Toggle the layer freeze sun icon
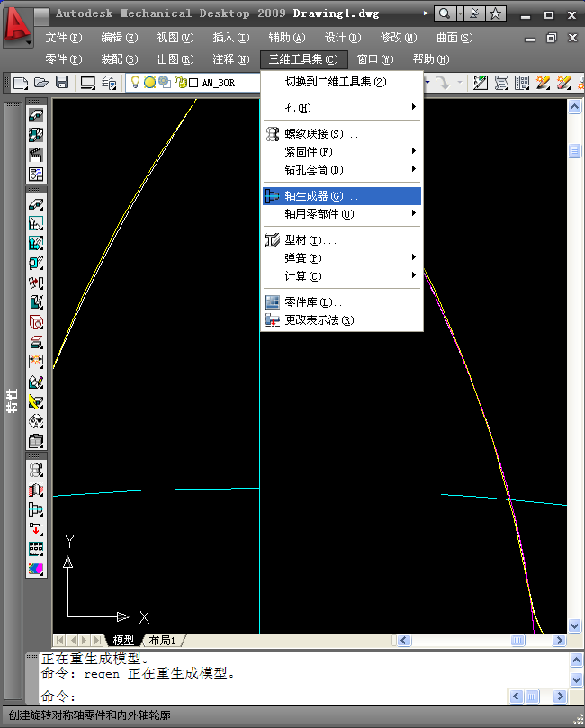The image size is (585, 728). (149, 83)
